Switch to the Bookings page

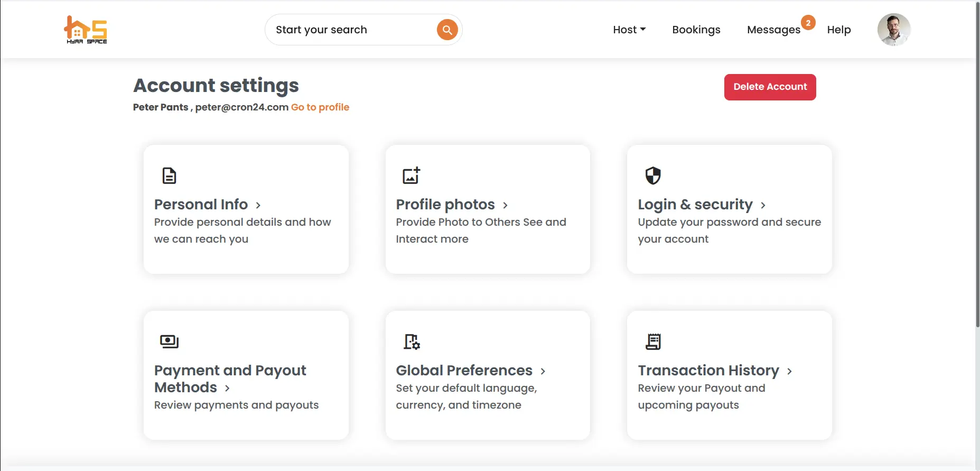[696, 30]
